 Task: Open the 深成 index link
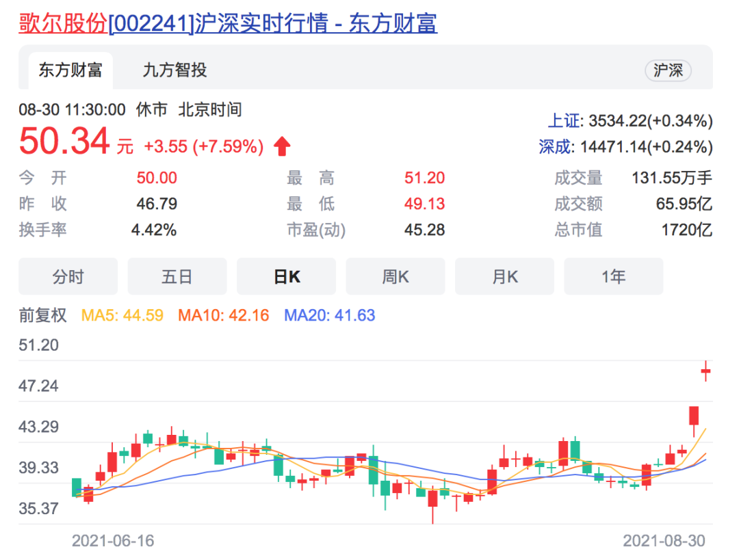click(554, 146)
